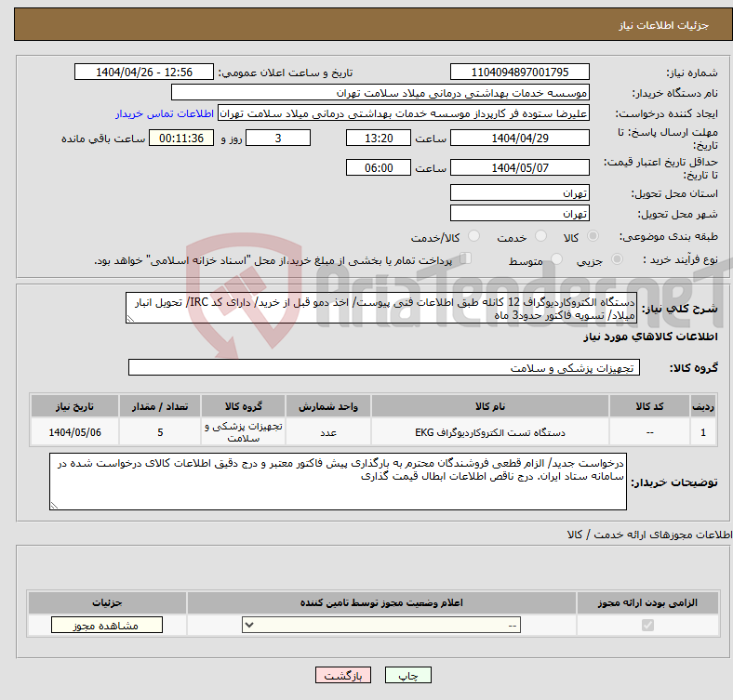Viewport: 733px width, 700px height.
Task: Click the تاریخ نیاز column header
Action: (74, 406)
